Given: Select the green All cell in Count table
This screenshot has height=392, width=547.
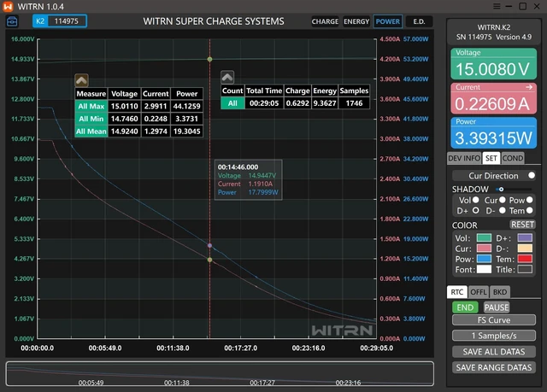Looking at the screenshot, I should pos(232,103).
